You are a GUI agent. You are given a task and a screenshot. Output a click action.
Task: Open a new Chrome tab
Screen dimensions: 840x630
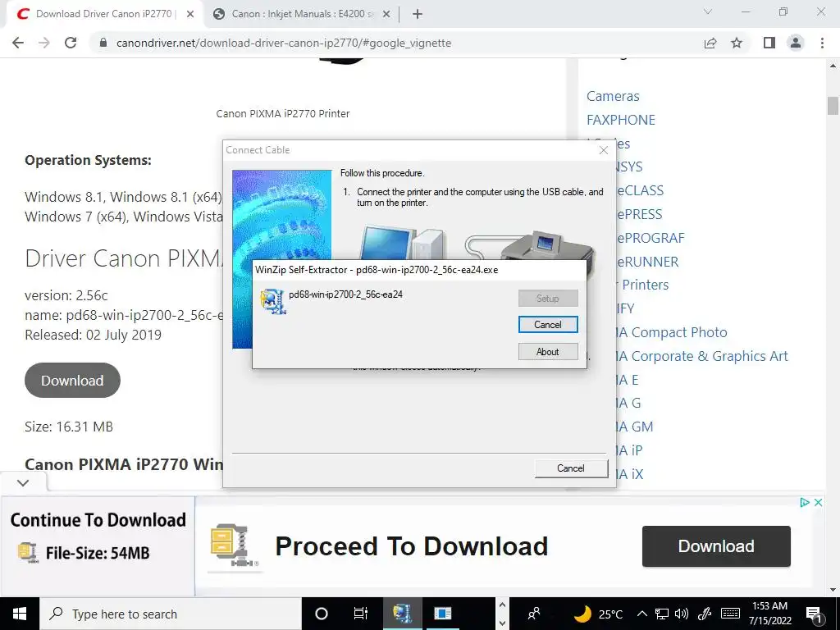(418, 14)
